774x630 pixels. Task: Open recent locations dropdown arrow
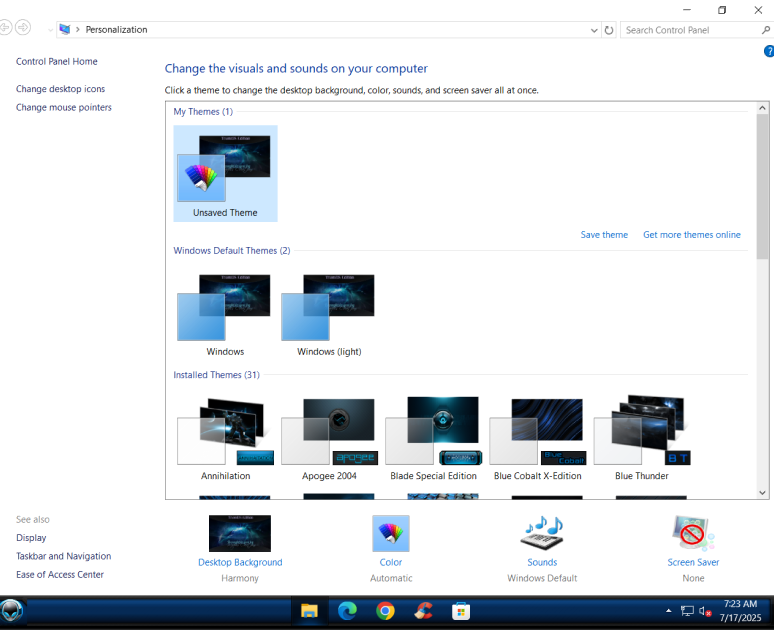50,30
